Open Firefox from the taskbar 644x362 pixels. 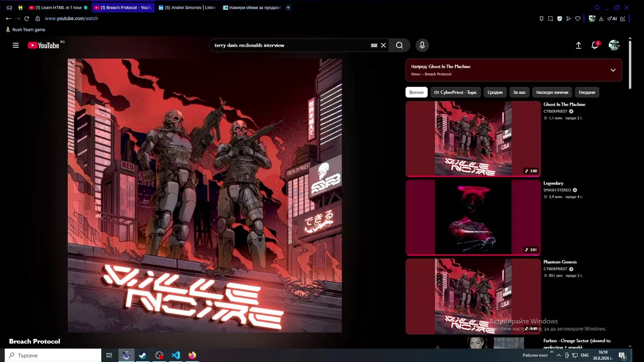[192, 355]
